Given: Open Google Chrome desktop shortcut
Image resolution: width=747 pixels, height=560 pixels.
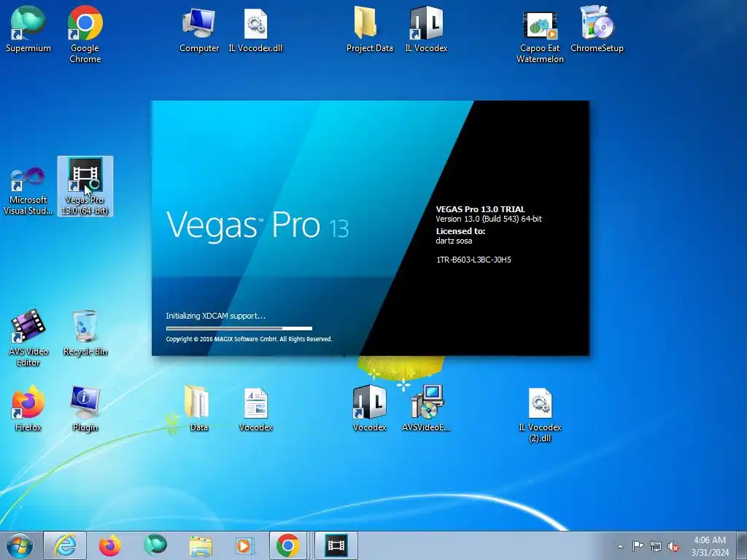Looking at the screenshot, I should [85, 34].
